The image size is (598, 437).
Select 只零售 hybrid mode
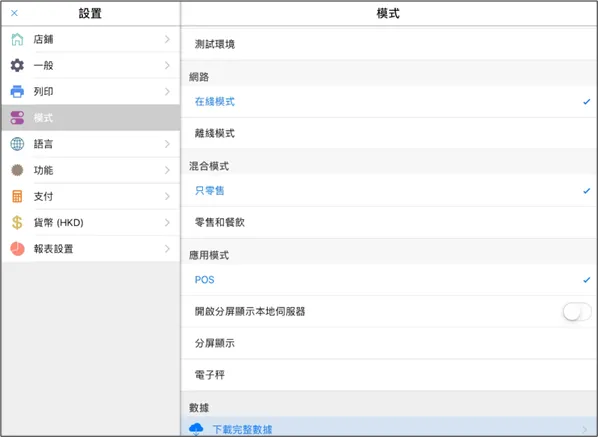(x=389, y=191)
